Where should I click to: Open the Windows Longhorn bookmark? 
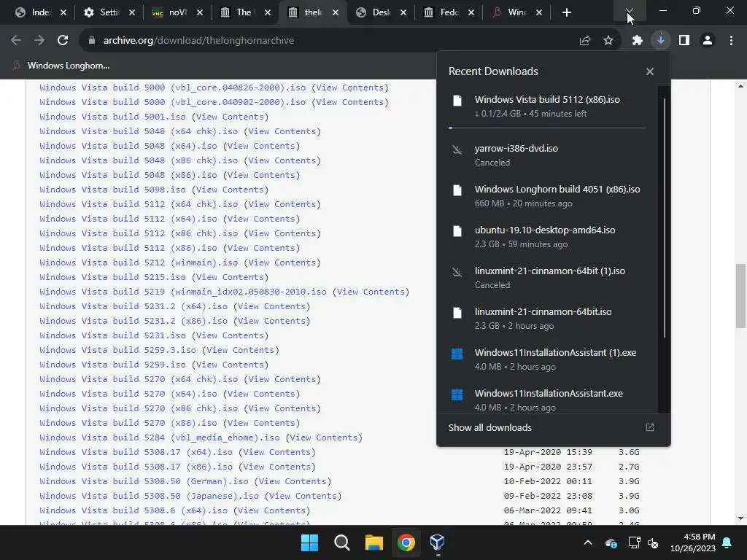click(x=61, y=66)
